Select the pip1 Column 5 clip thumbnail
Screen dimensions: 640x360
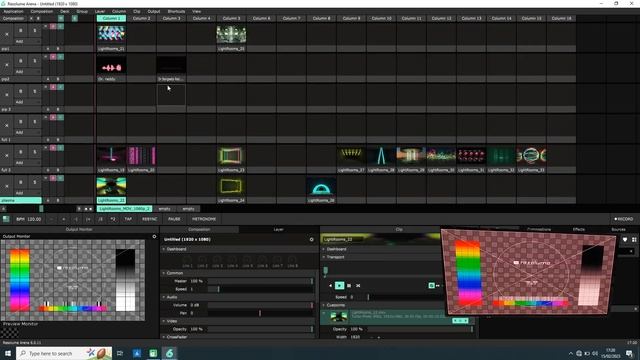click(231, 34)
